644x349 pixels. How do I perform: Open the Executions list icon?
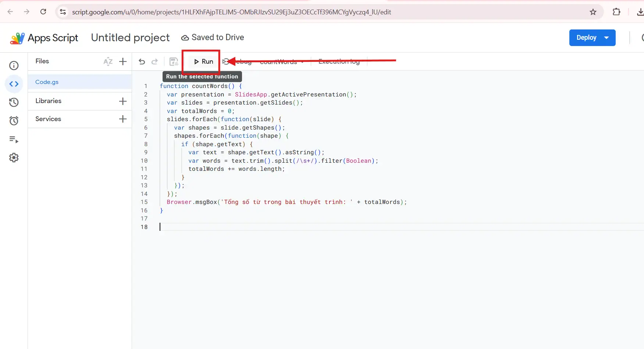tap(14, 140)
